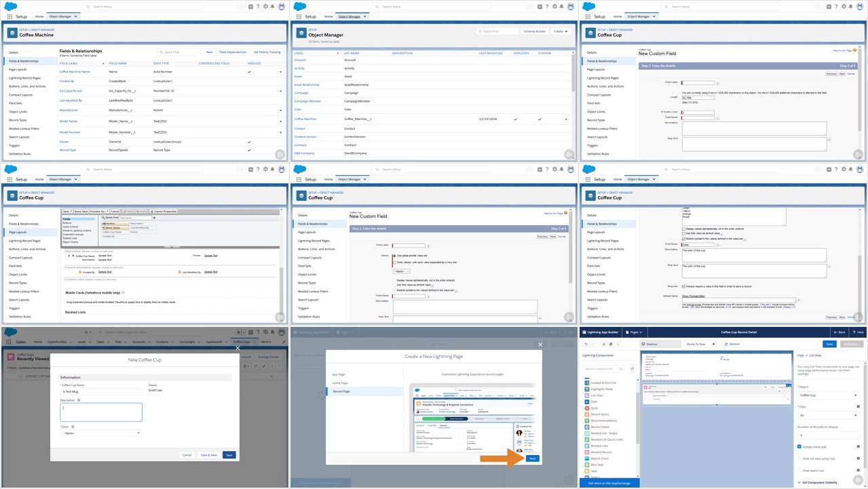Select Mobile & Lightning Actions in layout palette
This screenshot has width=868, height=489.
click(x=79, y=231)
